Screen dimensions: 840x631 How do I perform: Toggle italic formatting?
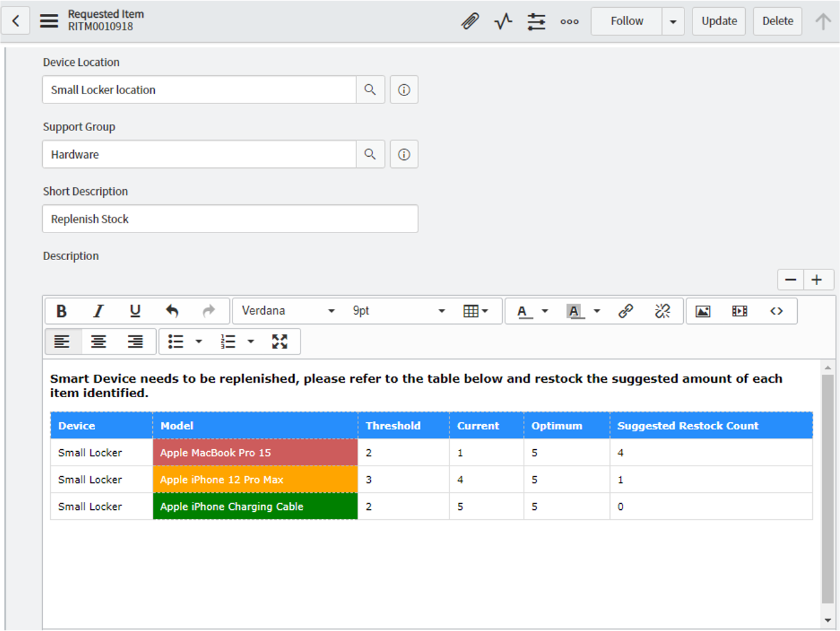98,311
